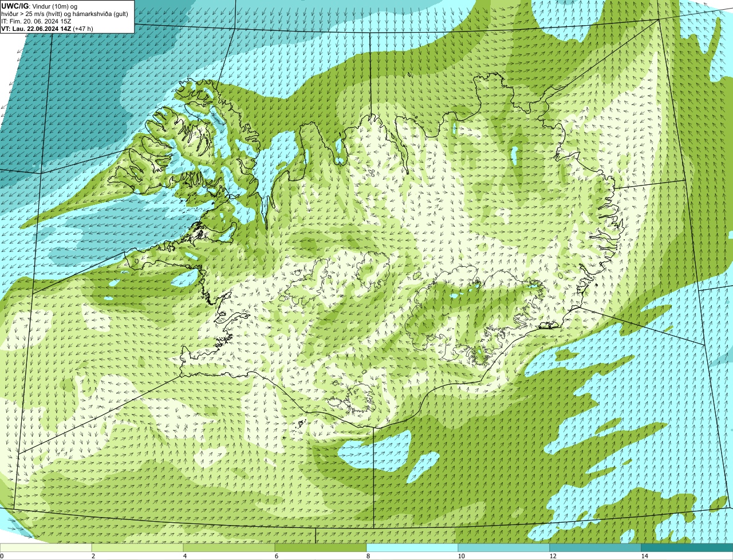Click the "6" label on the legend scale
Image resolution: width=733 pixels, height=560 pixels.
pyautogui.click(x=277, y=556)
